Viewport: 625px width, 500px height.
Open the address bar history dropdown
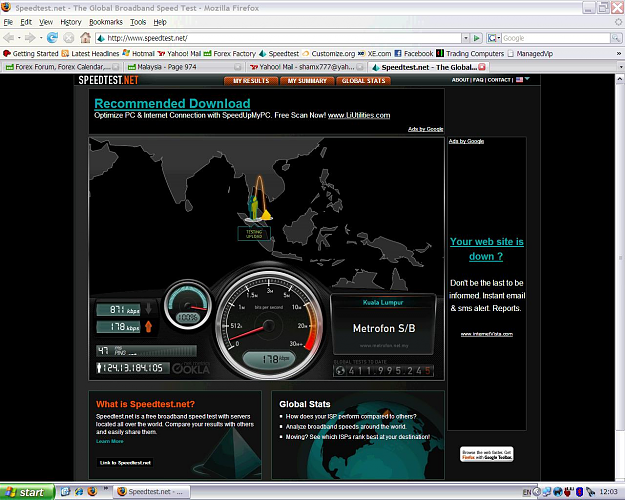click(466, 38)
